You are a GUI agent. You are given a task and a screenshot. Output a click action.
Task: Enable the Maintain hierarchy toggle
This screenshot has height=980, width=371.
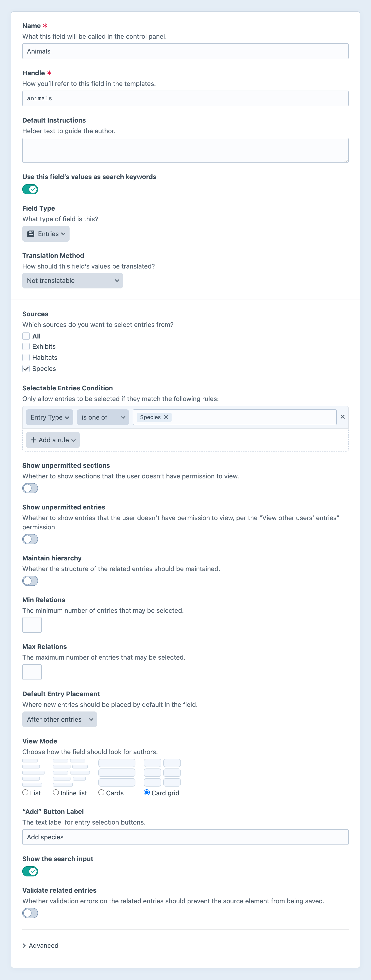30,581
